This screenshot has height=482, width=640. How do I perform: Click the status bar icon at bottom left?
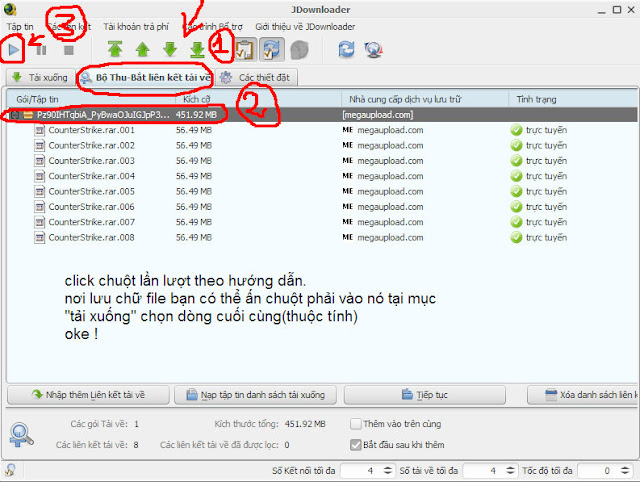click(10, 471)
